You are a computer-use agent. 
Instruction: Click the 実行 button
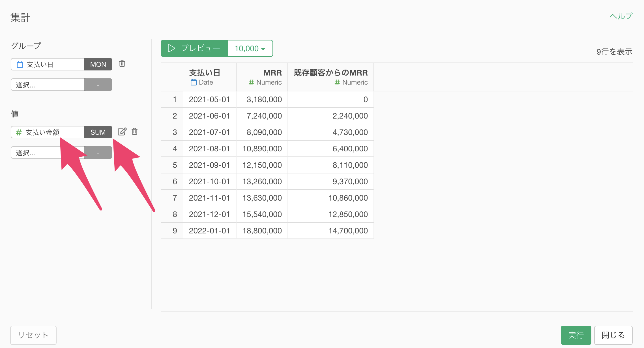point(576,335)
